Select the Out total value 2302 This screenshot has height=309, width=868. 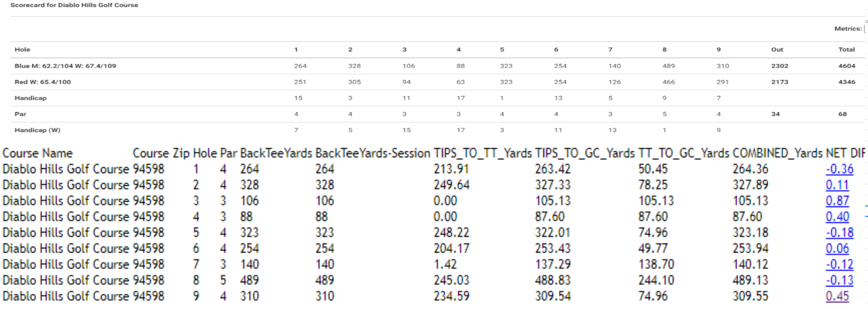(x=779, y=66)
